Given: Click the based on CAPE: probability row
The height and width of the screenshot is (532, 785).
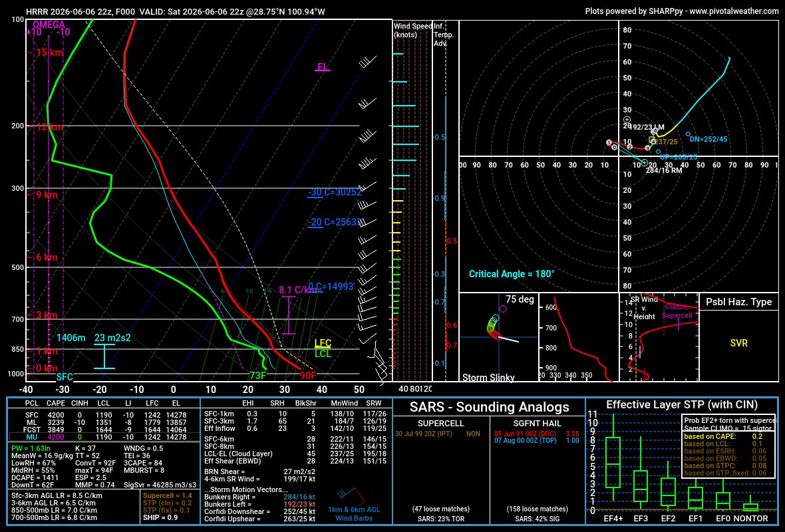Looking at the screenshot, I should click(x=723, y=436).
